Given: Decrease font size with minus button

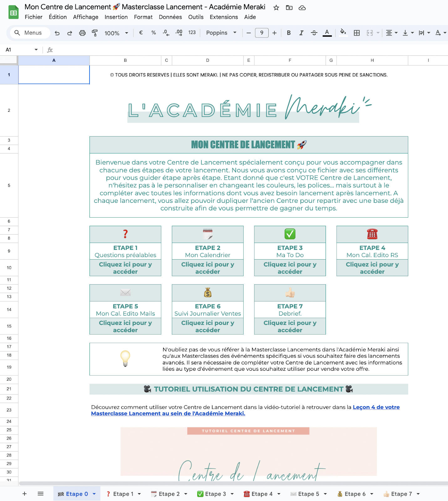Looking at the screenshot, I should (x=249, y=33).
